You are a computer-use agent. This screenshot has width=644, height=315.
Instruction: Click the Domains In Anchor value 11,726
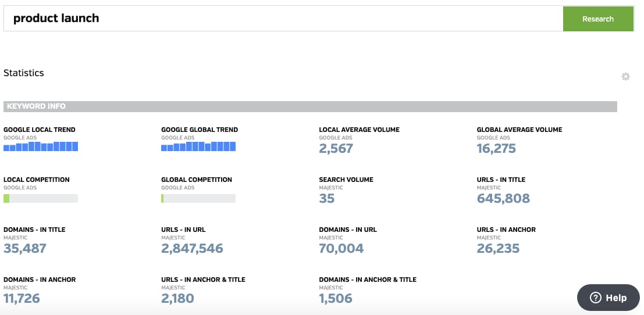click(22, 298)
